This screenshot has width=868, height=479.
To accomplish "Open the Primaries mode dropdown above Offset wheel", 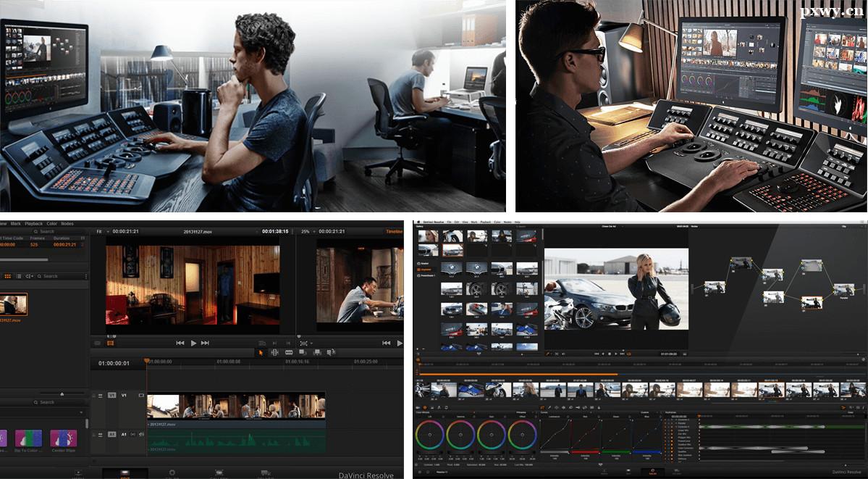I will coord(526,413).
